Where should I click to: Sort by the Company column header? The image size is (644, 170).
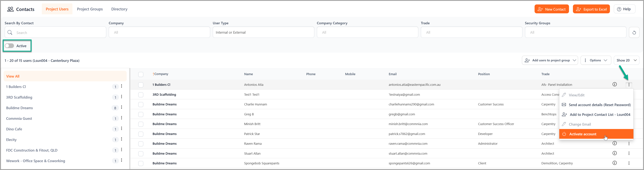(161, 74)
